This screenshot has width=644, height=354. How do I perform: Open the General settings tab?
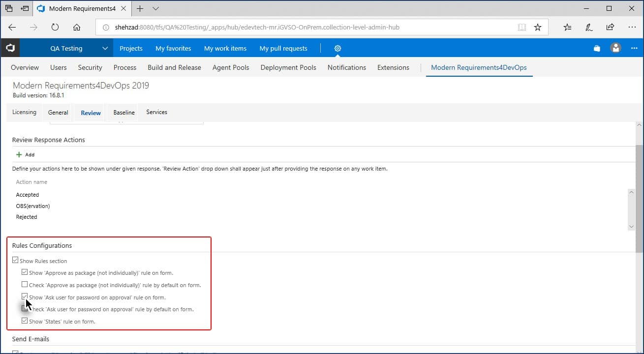click(58, 113)
